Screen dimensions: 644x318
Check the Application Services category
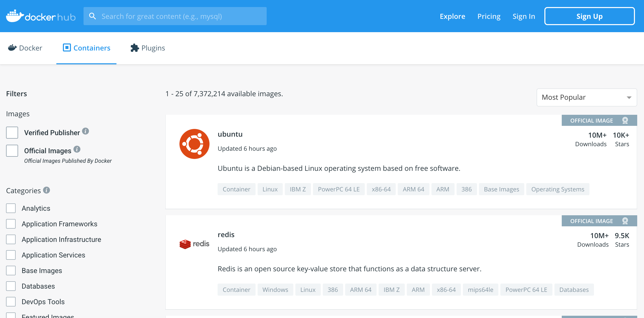pyautogui.click(x=11, y=255)
